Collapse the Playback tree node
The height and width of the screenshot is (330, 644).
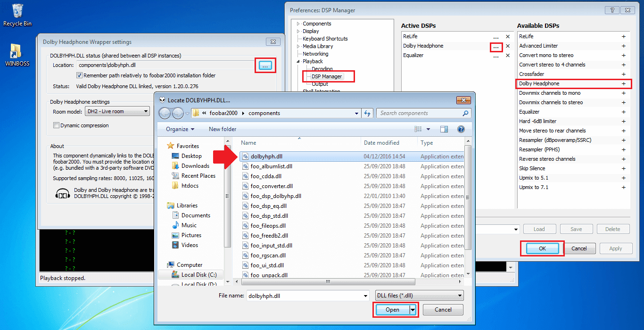(x=298, y=61)
